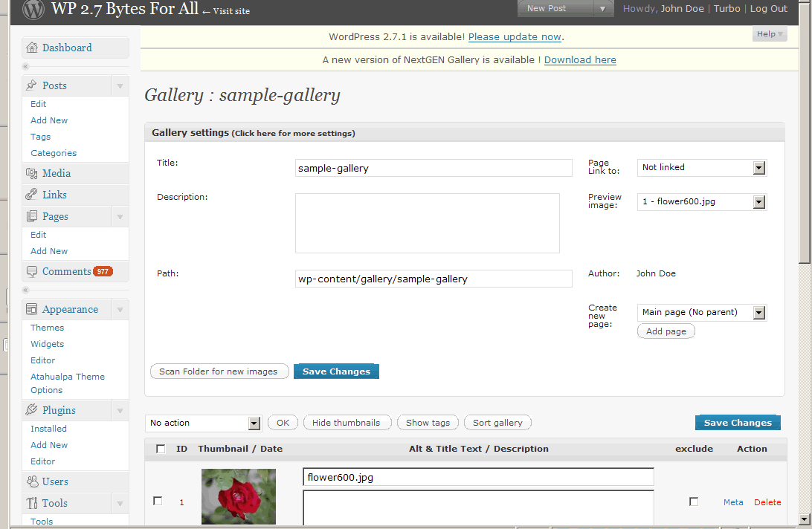
Task: Click the Media icon in sidebar
Action: tap(31, 173)
